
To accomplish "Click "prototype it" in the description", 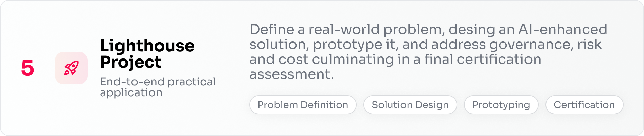I will [x=355, y=45].
